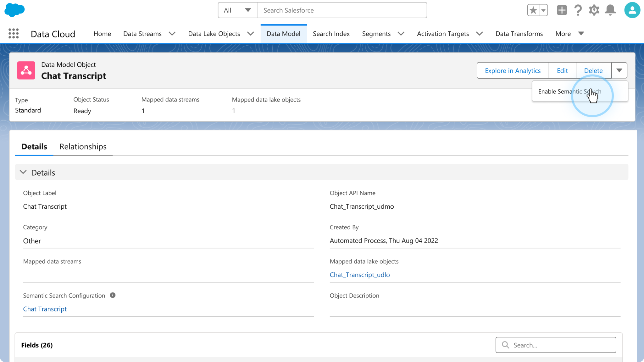Switch to the Relationships tab
Screen dimensions: 644x362
click(x=83, y=146)
